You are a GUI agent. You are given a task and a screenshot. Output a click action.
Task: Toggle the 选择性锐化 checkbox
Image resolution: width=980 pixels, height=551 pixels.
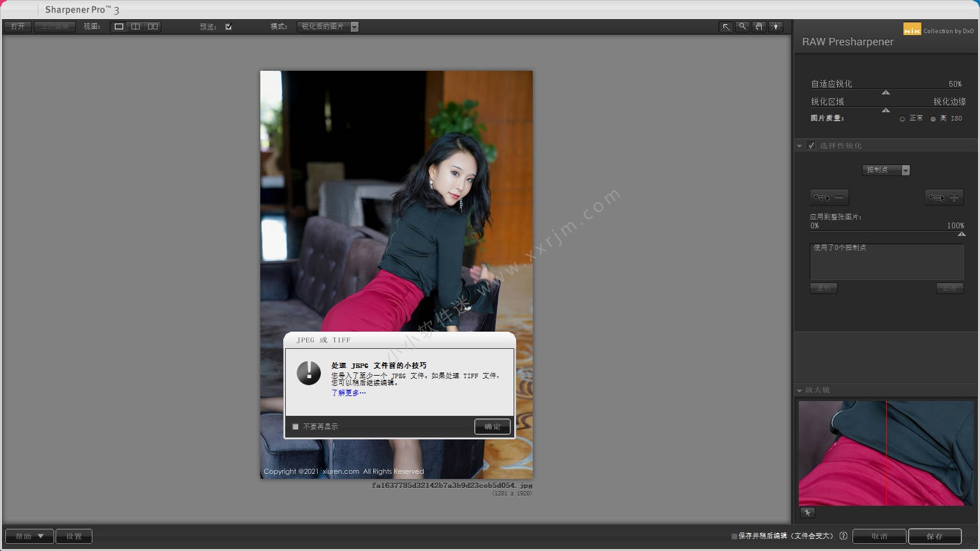point(812,145)
